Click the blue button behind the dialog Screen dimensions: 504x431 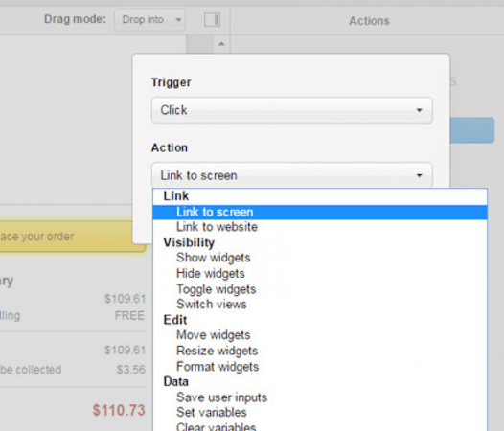[471, 130]
